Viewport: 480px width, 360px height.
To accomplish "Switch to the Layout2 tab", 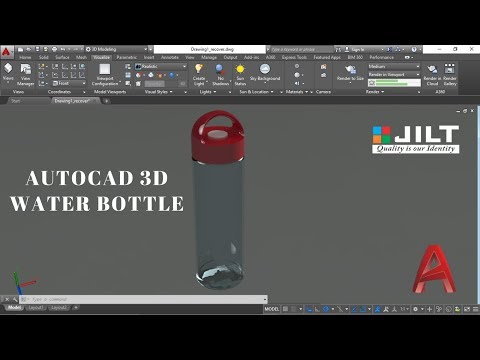I will click(59, 308).
